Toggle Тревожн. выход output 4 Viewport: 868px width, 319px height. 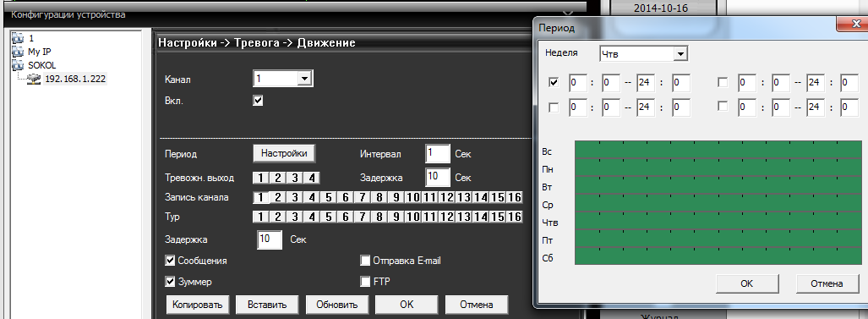[x=312, y=178]
